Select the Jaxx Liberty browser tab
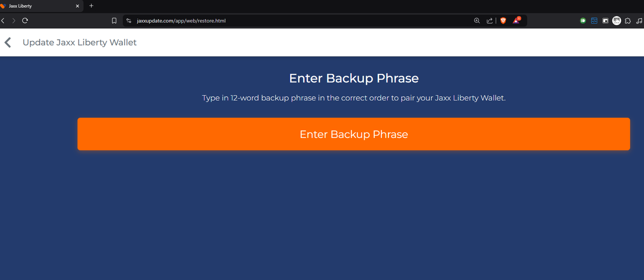644x280 pixels. [40, 6]
